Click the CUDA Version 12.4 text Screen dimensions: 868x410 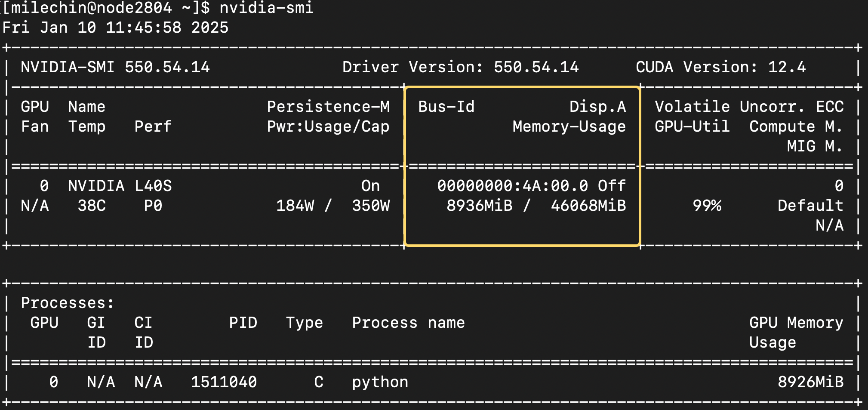point(720,67)
